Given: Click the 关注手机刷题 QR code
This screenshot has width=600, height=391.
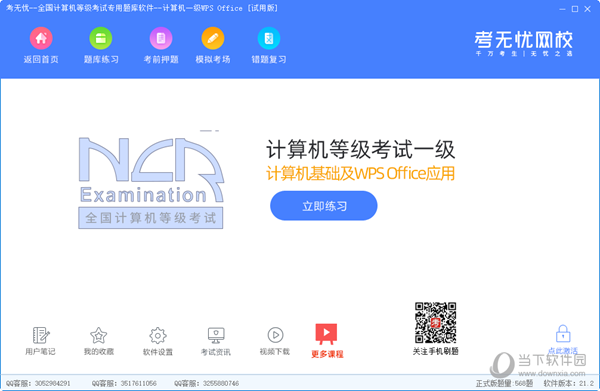Looking at the screenshot, I should pos(435,323).
